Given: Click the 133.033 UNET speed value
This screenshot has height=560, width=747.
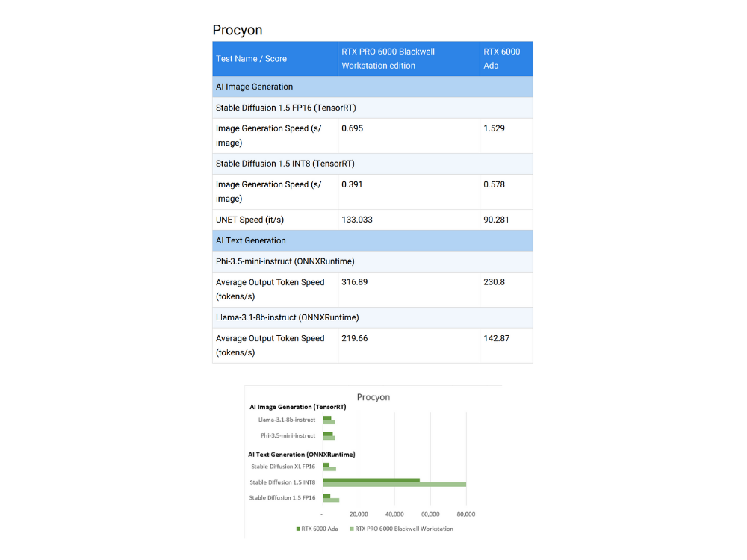Looking at the screenshot, I should 356,220.
